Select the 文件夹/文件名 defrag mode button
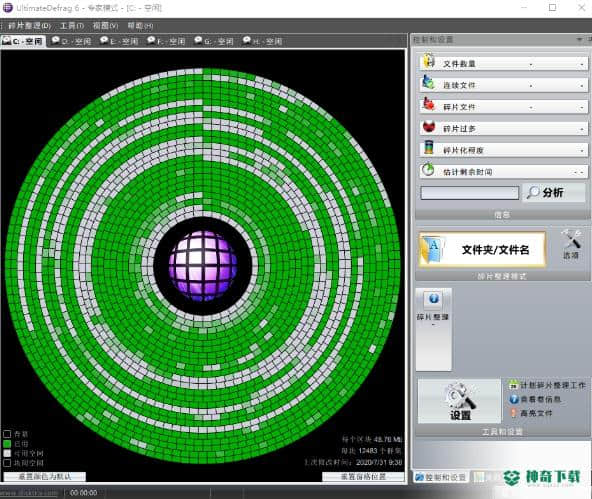The image size is (592, 499). (x=482, y=250)
